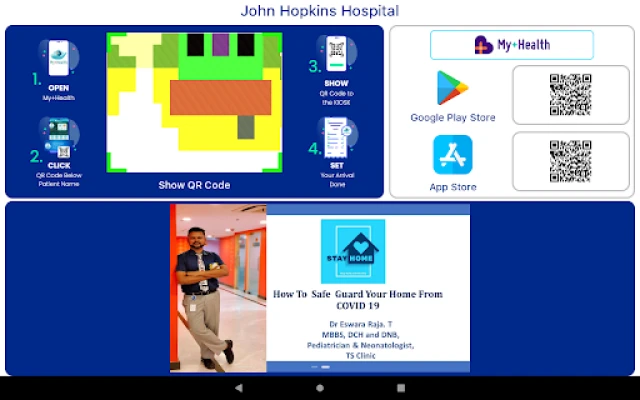640x400 pixels.
Task: Click the 'CLICK' step text
Action: tap(59, 165)
